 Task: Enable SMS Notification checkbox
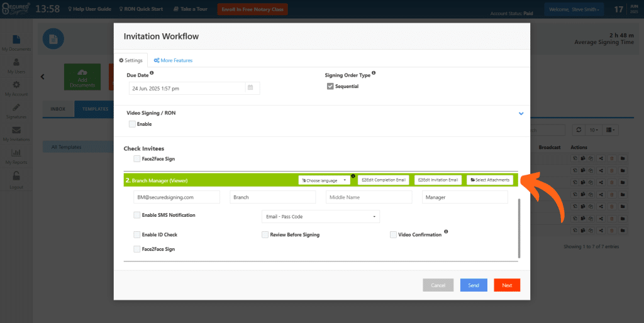click(136, 215)
